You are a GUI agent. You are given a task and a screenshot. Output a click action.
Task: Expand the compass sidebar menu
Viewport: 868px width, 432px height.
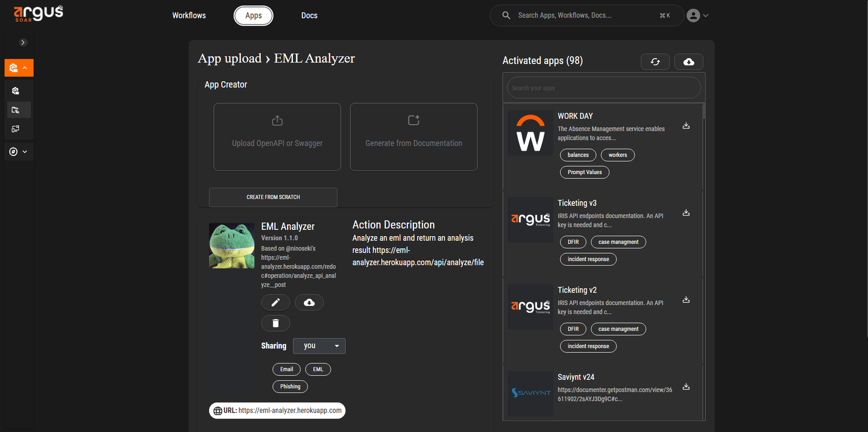pos(19,152)
